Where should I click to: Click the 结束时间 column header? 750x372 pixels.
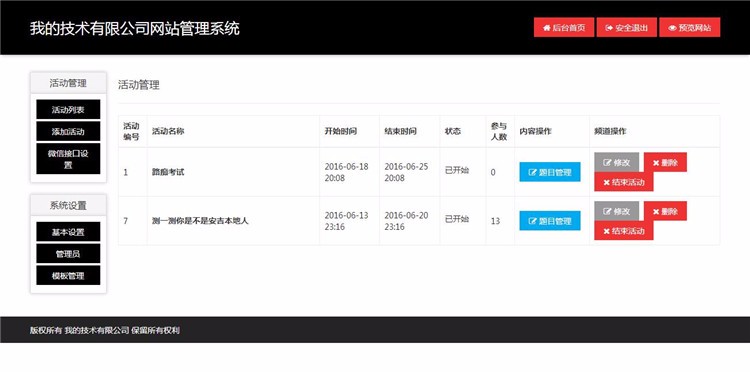click(x=400, y=131)
